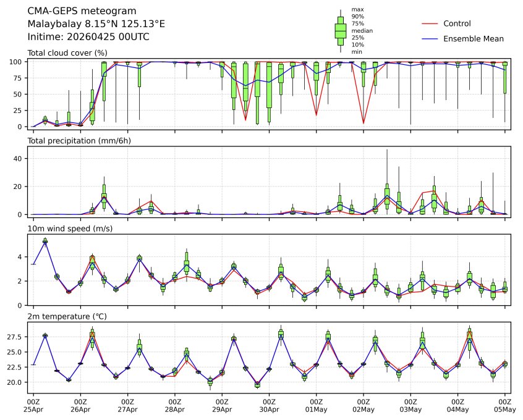Viewport: 523px width, 420px height.
Task: Click the 27.5 temperature y-axis tick label
Action: pos(17,337)
